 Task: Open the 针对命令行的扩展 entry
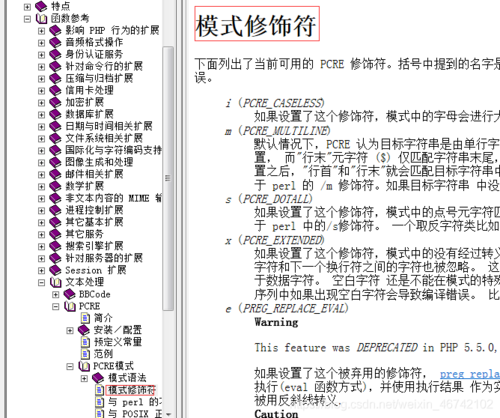point(104,66)
